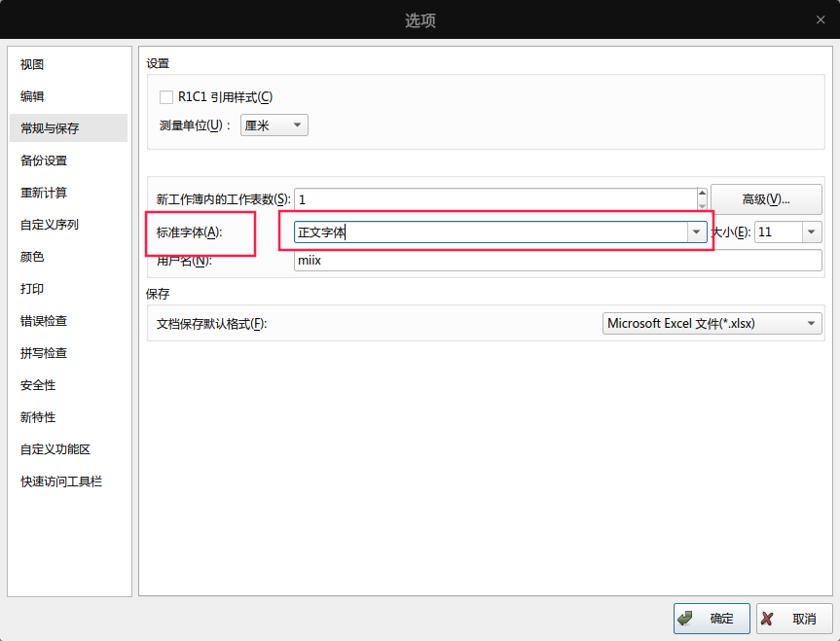Open 备份设置 options
Viewport: 840px width, 641px height.
(x=44, y=160)
